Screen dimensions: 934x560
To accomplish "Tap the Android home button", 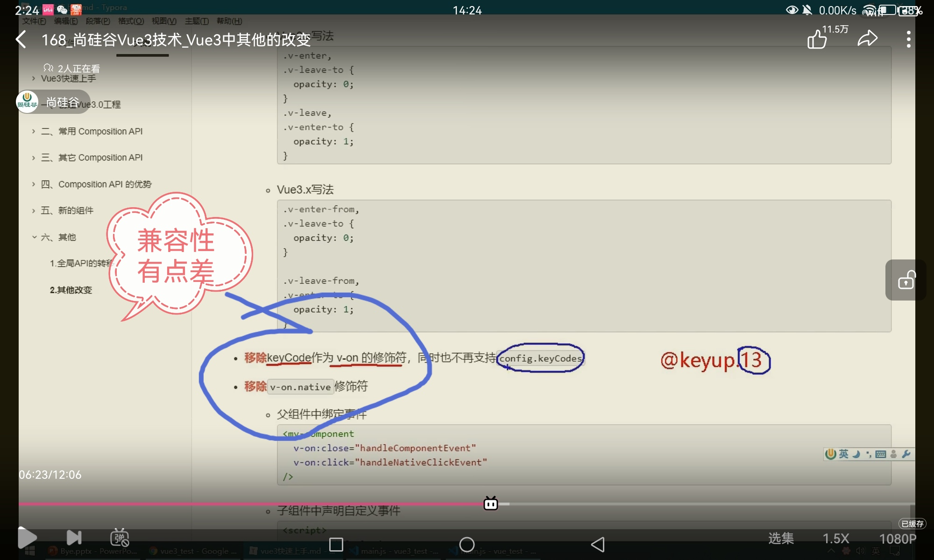I will coord(467,544).
